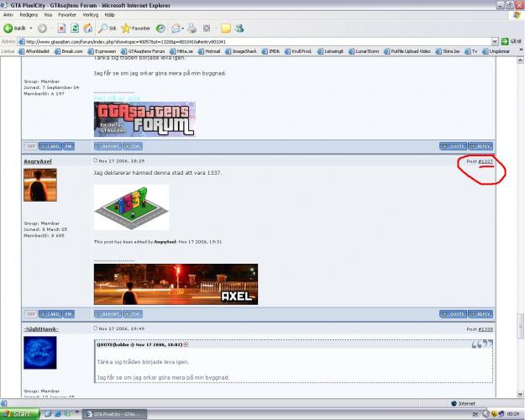Click the Gå till go button
This screenshot has width=525, height=420.
(x=511, y=41)
